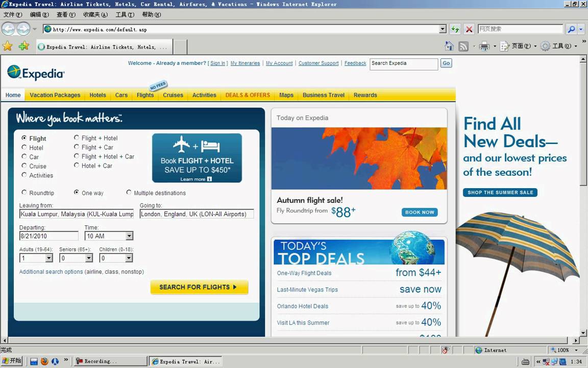Image resolution: width=588 pixels, height=368 pixels.
Task: Click the Going to input field
Action: (x=197, y=214)
